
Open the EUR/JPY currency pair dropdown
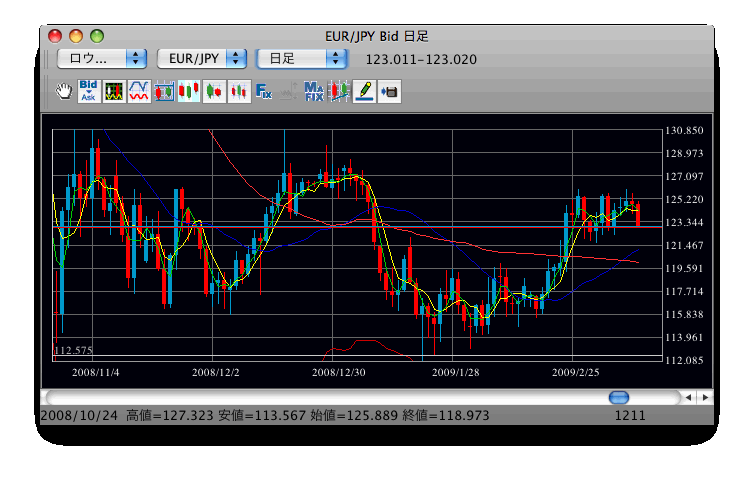pyautogui.click(x=202, y=59)
